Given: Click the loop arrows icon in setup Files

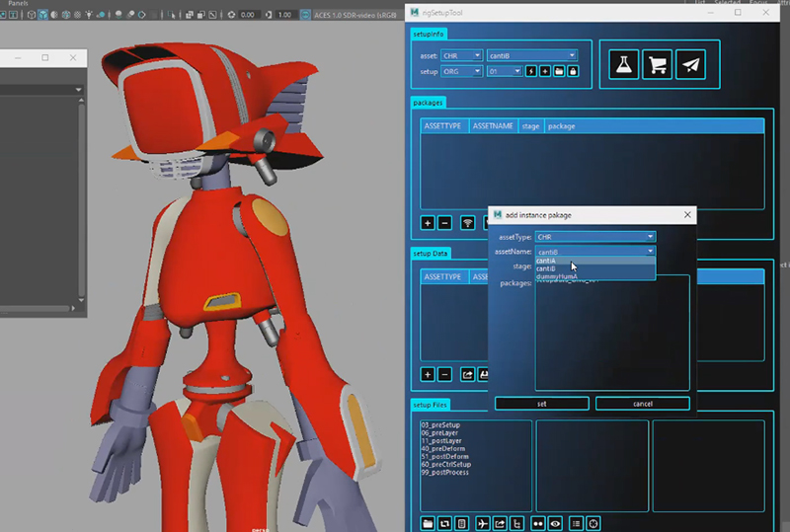Looking at the screenshot, I should pos(444,524).
